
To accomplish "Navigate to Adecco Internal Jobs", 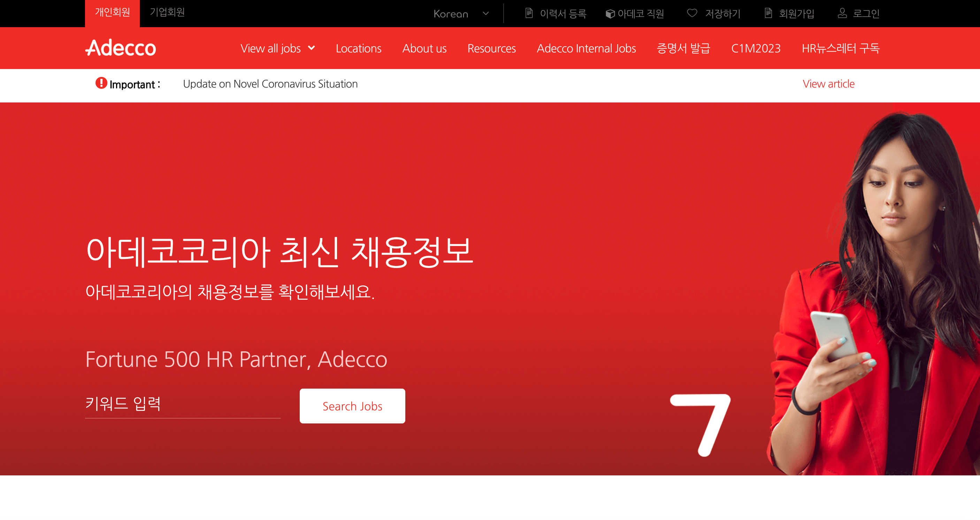I will tap(585, 48).
